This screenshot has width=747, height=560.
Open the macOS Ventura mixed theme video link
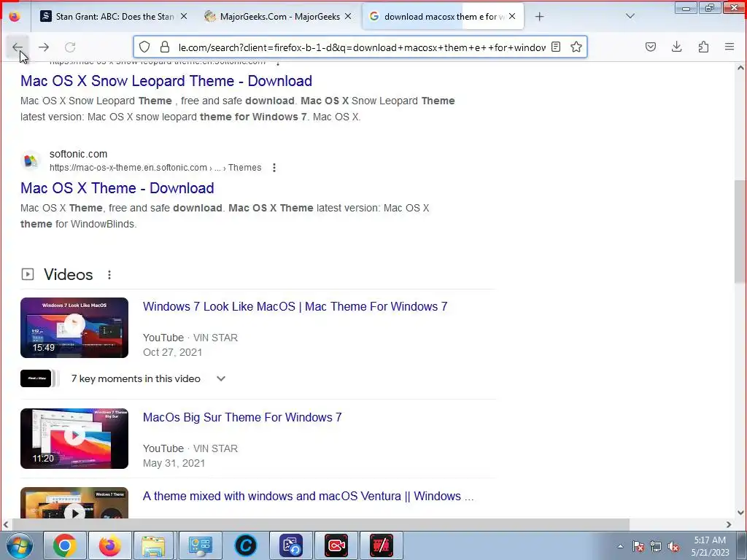[308, 496]
